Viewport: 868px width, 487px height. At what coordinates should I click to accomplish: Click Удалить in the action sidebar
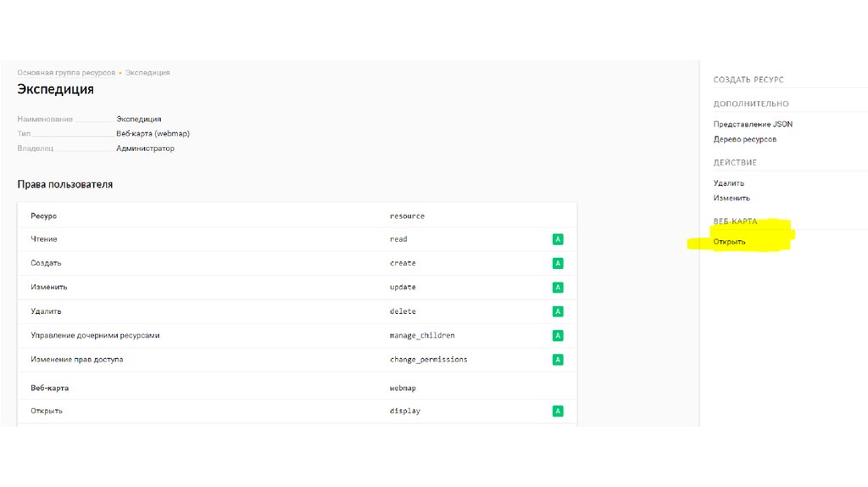click(729, 183)
